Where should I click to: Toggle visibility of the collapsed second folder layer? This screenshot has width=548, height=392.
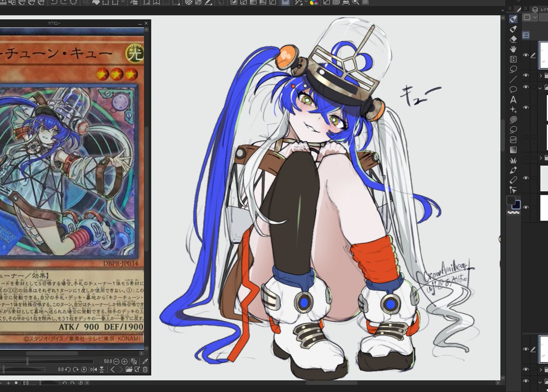[526, 75]
